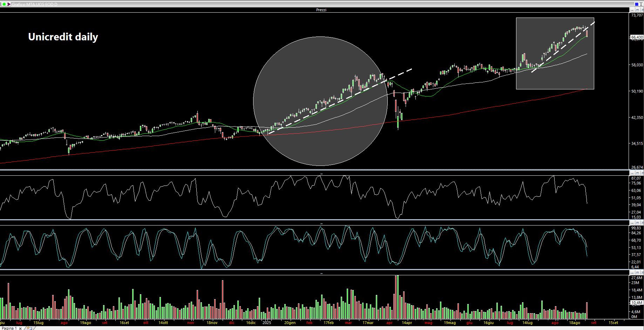The width and height of the screenshot is (644, 330).
Task: Click the blue square icon in the title bar
Action: click(636, 4)
